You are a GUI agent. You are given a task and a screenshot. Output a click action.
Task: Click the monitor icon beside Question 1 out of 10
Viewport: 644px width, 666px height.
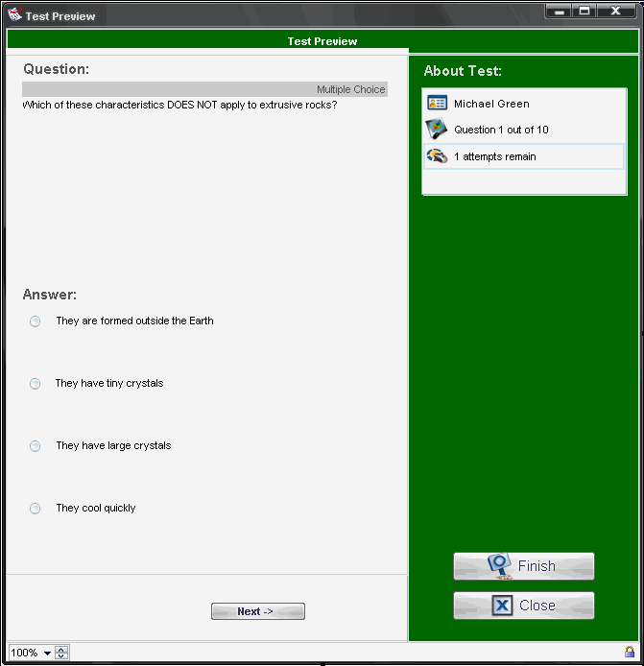pos(437,130)
